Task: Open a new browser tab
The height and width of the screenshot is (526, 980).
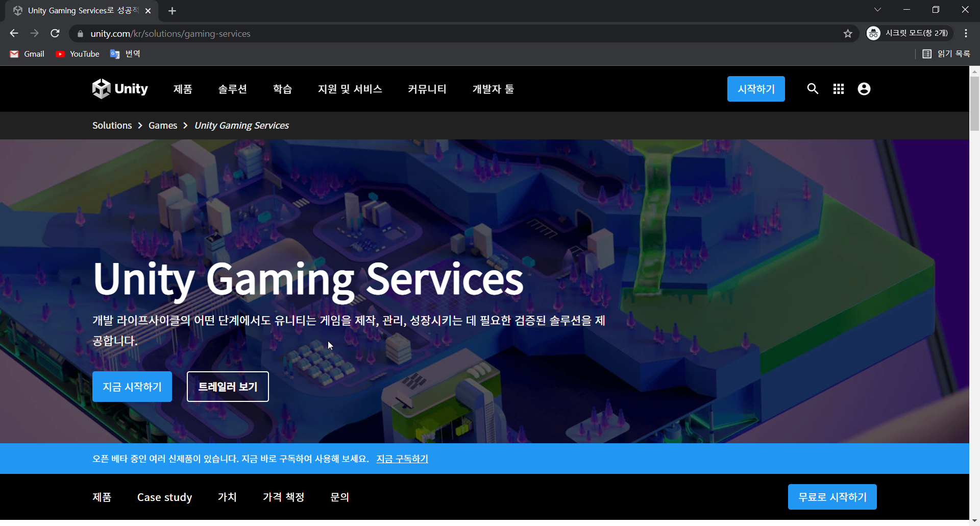Action: pyautogui.click(x=172, y=11)
